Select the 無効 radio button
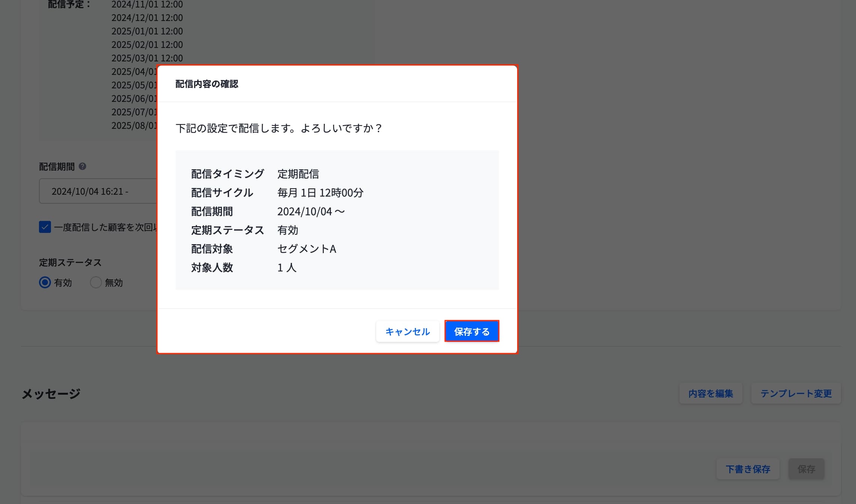Screen dimensions: 856x504 pos(96,282)
